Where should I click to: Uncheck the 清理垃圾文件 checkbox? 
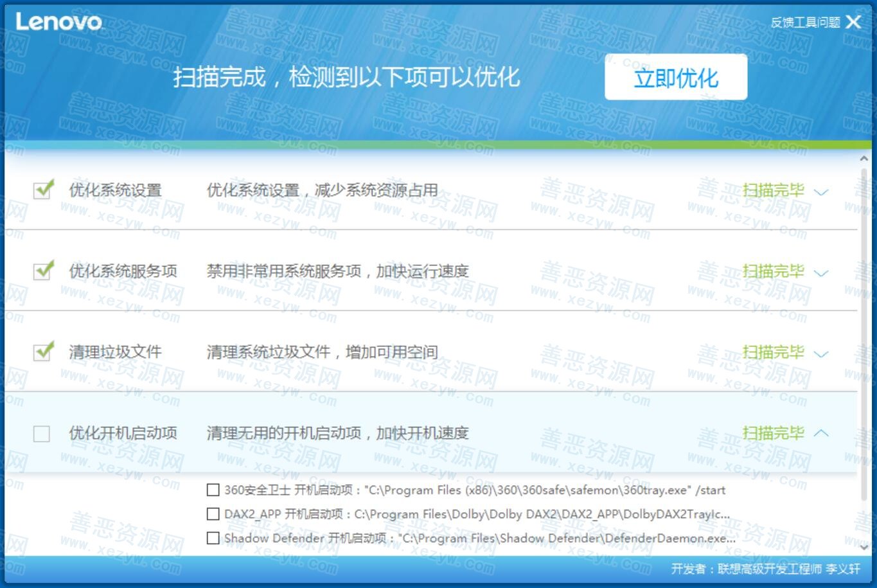pos(42,352)
